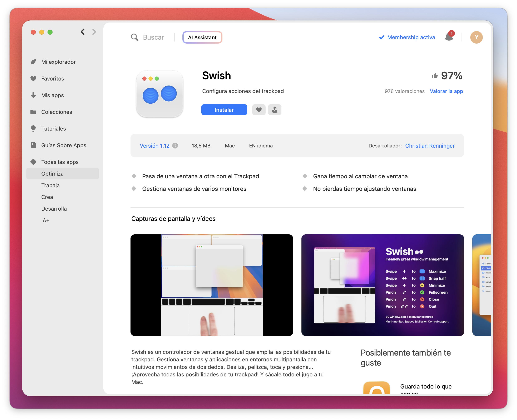Click 'Pasa de una ventana a otra' bullet
Image resolution: width=517 pixels, height=420 pixels.
[200, 176]
